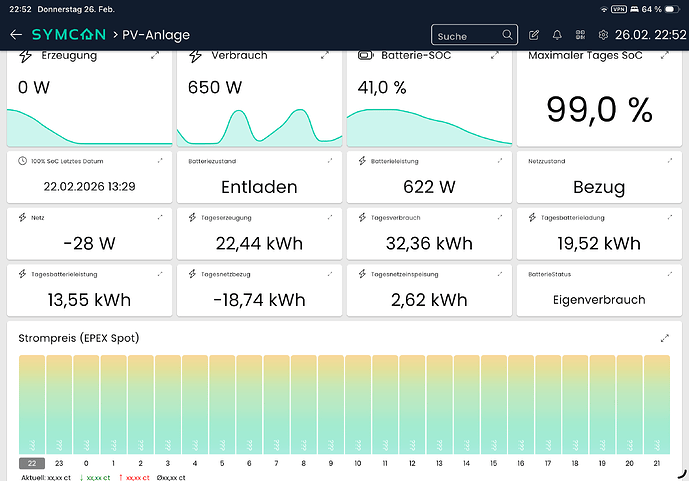Viewport: 689px width, 481px height.
Task: Click the lightning icon on Netz tile
Action: (x=23, y=217)
